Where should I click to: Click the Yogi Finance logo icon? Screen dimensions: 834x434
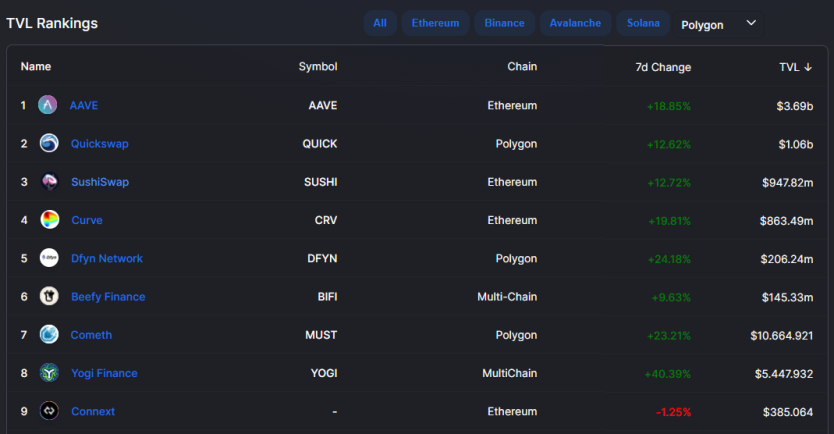tap(49, 373)
